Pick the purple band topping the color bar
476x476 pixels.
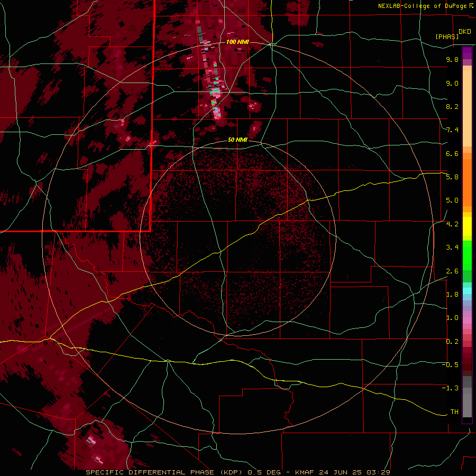pos(467,53)
